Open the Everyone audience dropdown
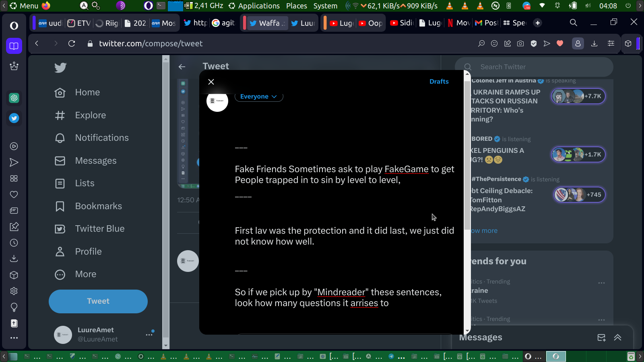Image resolution: width=644 pixels, height=362 pixels. pos(259,97)
